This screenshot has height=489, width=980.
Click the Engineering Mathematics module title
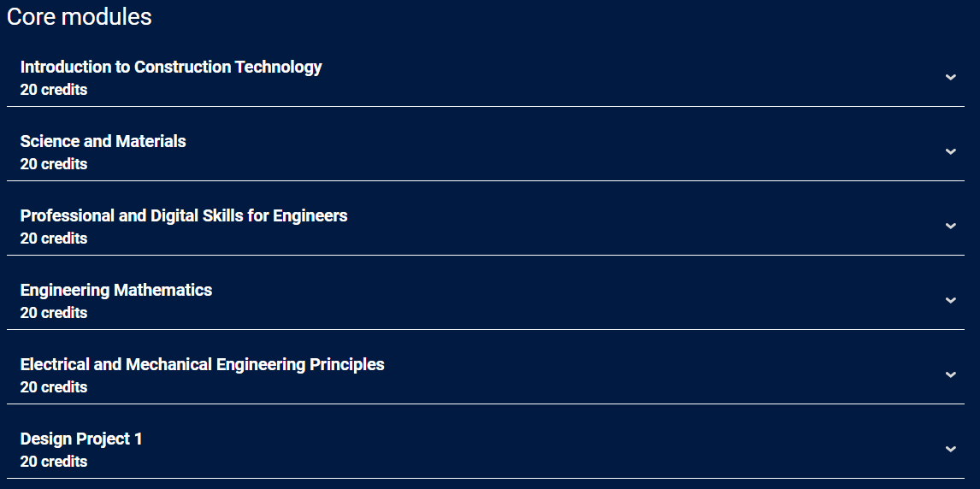[116, 290]
